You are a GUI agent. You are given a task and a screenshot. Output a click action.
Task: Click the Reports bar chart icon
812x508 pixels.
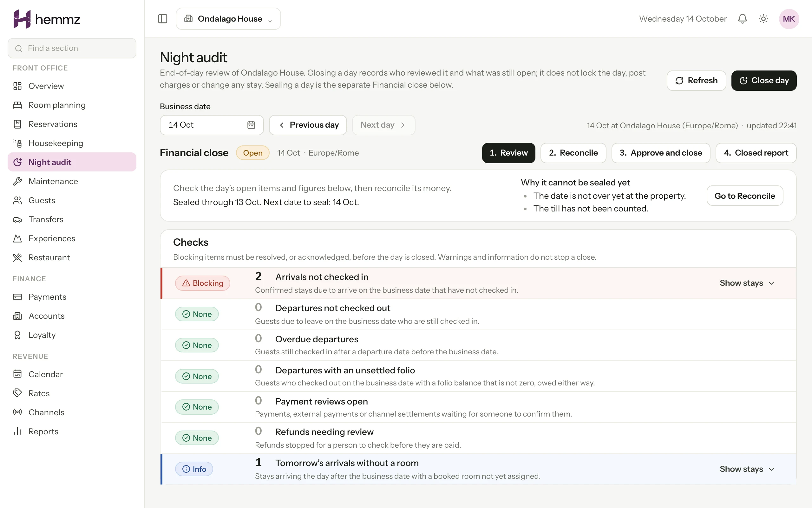coord(17,431)
